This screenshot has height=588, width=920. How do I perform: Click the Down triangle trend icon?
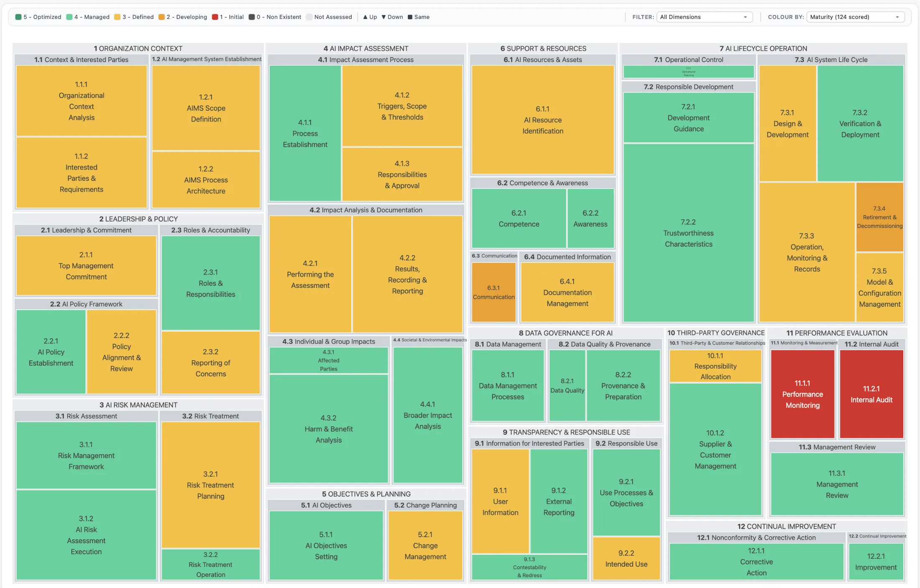pos(383,17)
